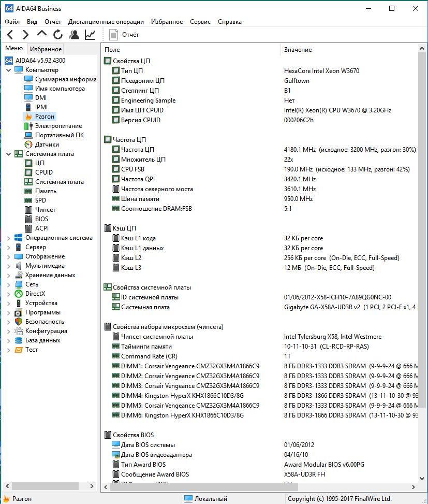
Task: Click the Электропитание battery icon
Action: pos(28,126)
